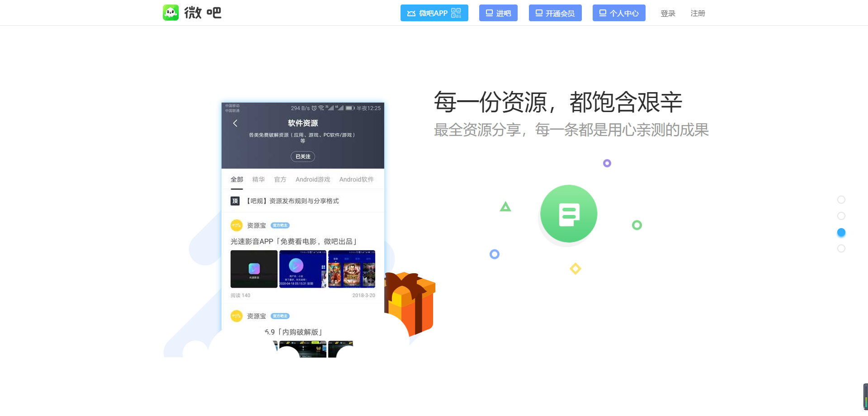This screenshot has width=868, height=416.
Task: Click the QR code icon in 微吧APP button
Action: (456, 13)
